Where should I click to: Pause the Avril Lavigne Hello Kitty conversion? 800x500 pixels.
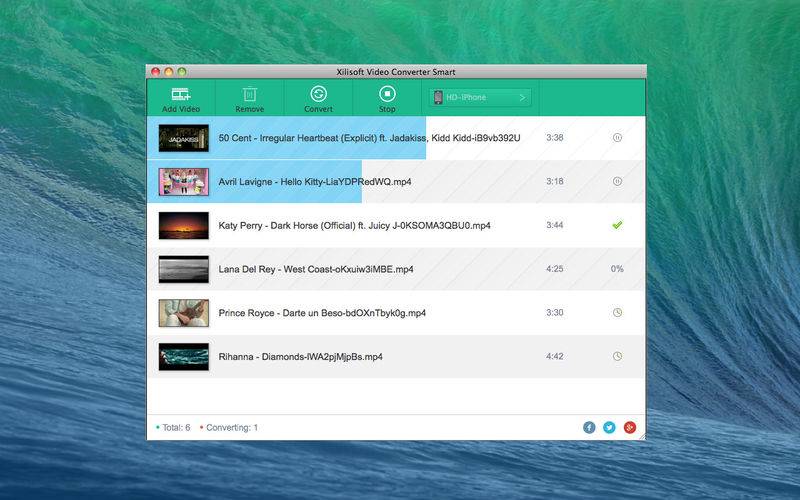(x=617, y=181)
